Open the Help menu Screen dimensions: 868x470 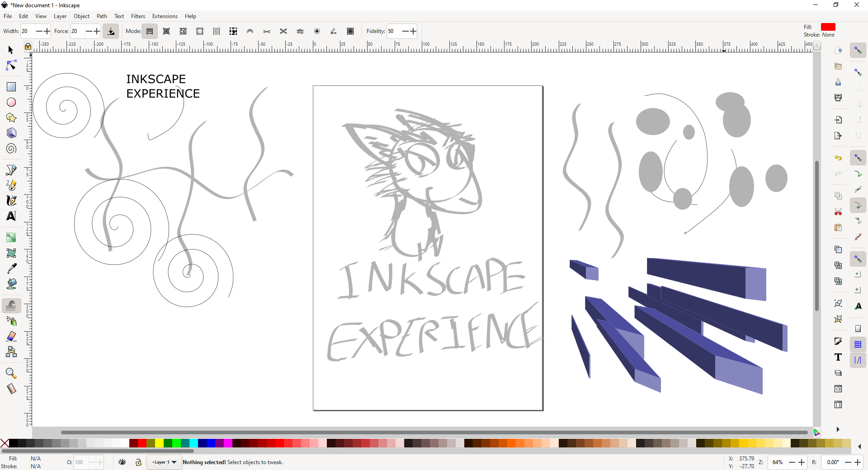point(190,16)
